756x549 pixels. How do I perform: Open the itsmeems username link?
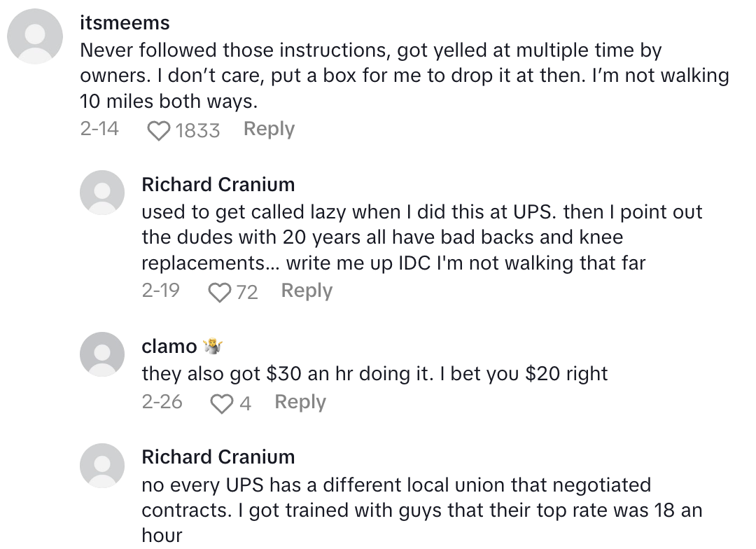coord(125,23)
